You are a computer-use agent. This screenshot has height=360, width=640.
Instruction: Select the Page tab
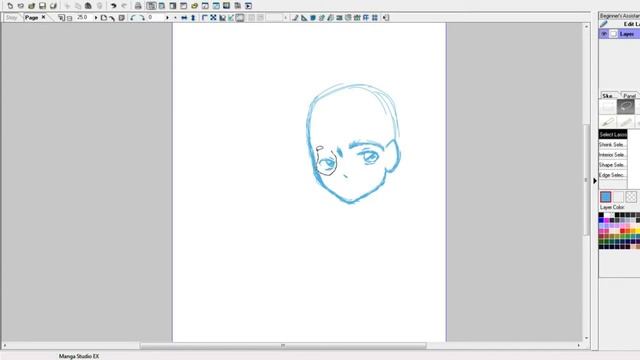(x=31, y=18)
